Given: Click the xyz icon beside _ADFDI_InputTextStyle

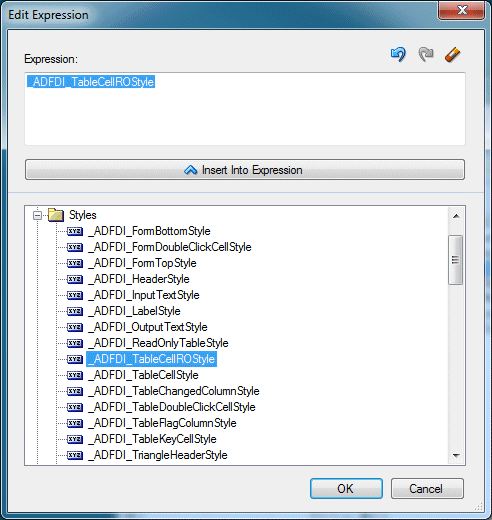Looking at the screenshot, I should click(75, 295).
